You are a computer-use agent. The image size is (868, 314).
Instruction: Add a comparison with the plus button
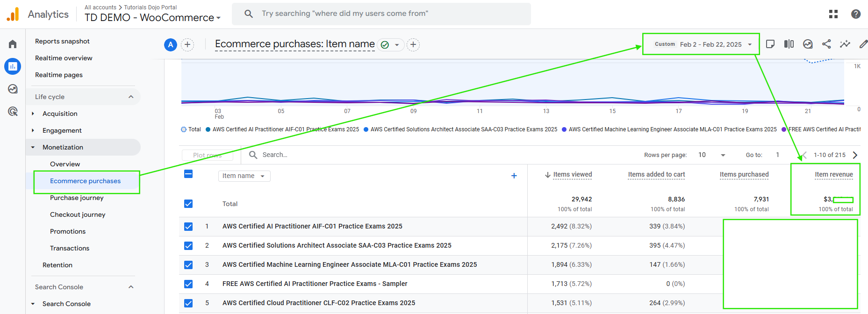pyautogui.click(x=187, y=45)
